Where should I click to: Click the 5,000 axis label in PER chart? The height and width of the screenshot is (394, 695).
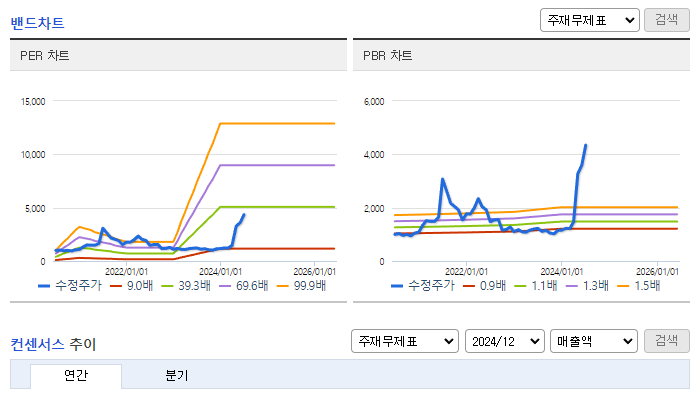pos(35,209)
